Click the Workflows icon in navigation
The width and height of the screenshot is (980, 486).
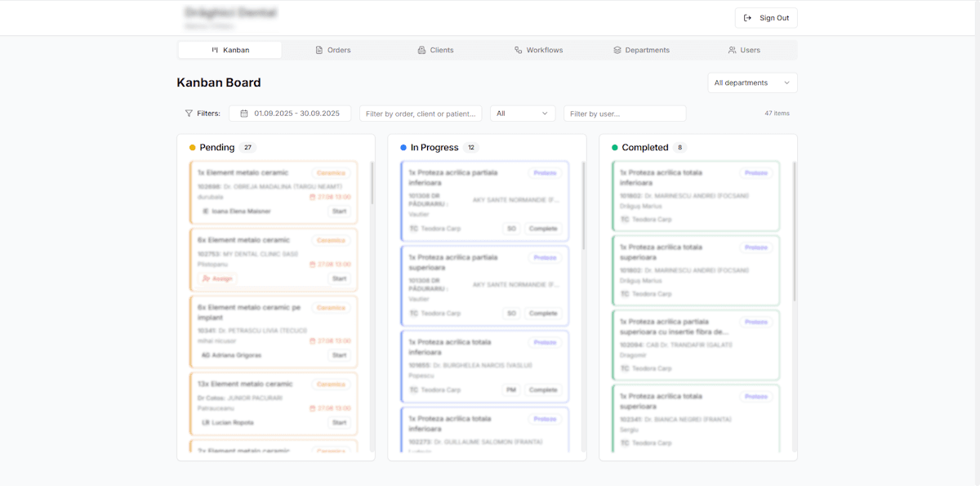pos(519,50)
